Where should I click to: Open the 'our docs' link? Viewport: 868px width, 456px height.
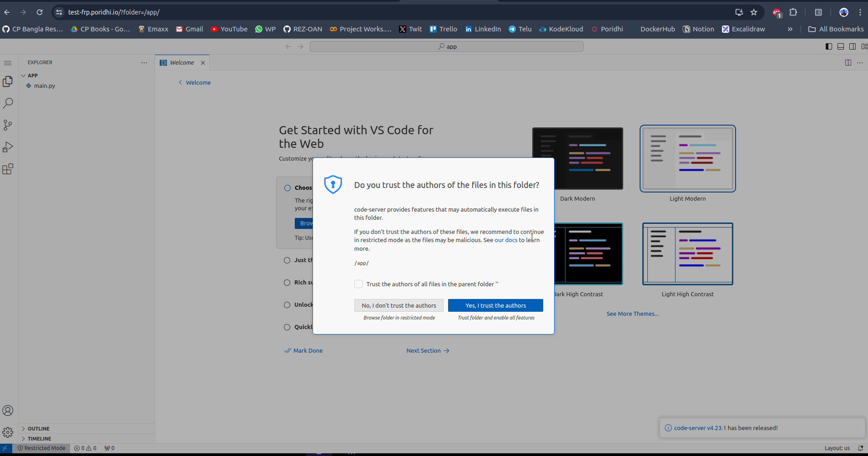tap(506, 240)
